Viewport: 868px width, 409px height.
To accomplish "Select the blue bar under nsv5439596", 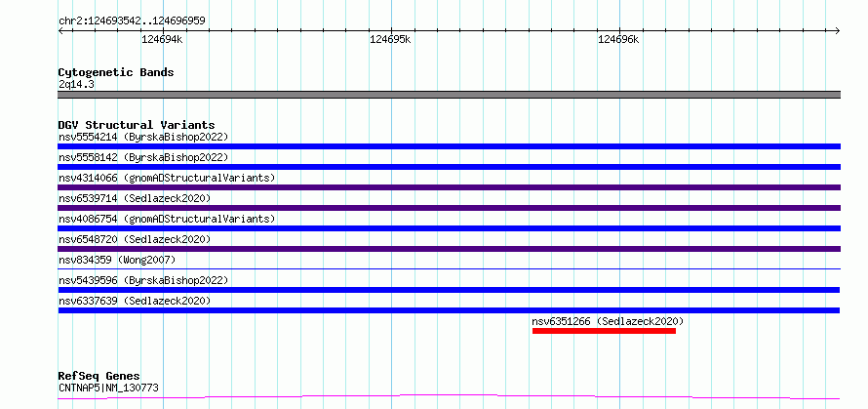I will click(449, 290).
